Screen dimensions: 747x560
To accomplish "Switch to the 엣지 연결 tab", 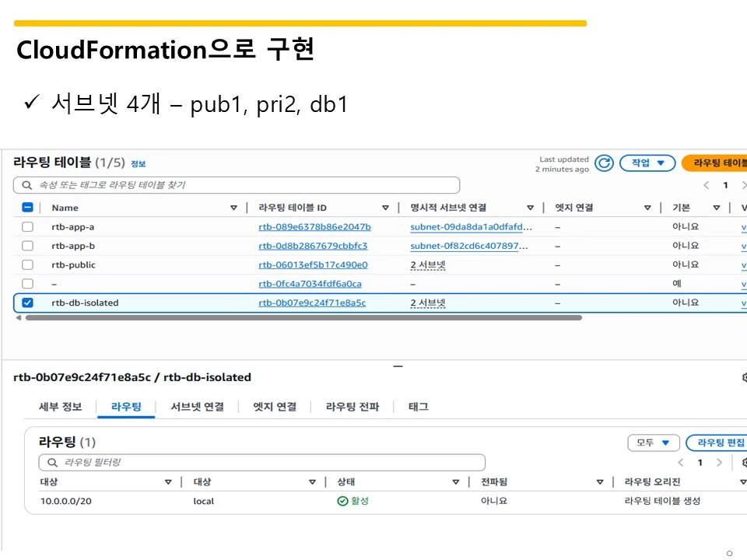I will [275, 407].
